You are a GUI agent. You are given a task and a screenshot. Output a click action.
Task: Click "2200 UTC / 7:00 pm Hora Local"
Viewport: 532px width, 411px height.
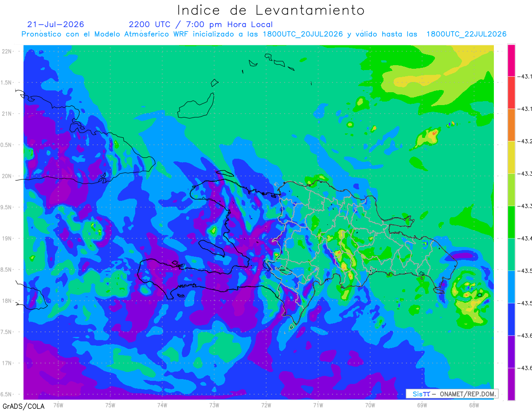pos(201,25)
